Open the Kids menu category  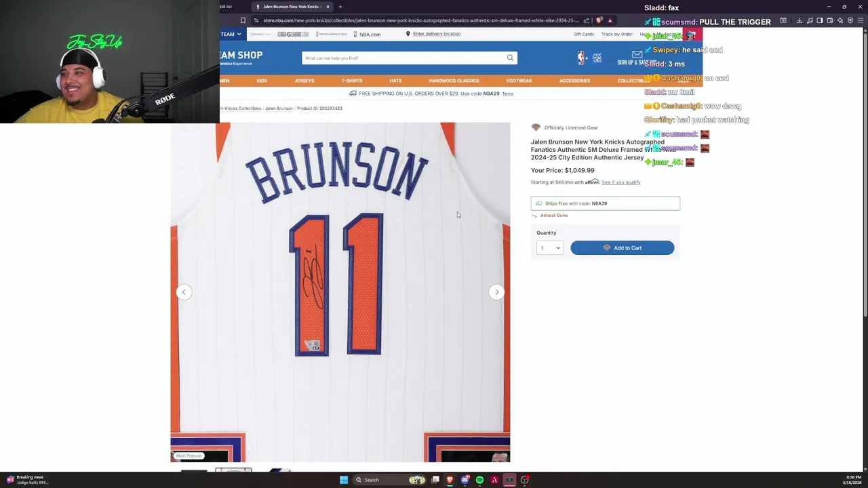(262, 81)
